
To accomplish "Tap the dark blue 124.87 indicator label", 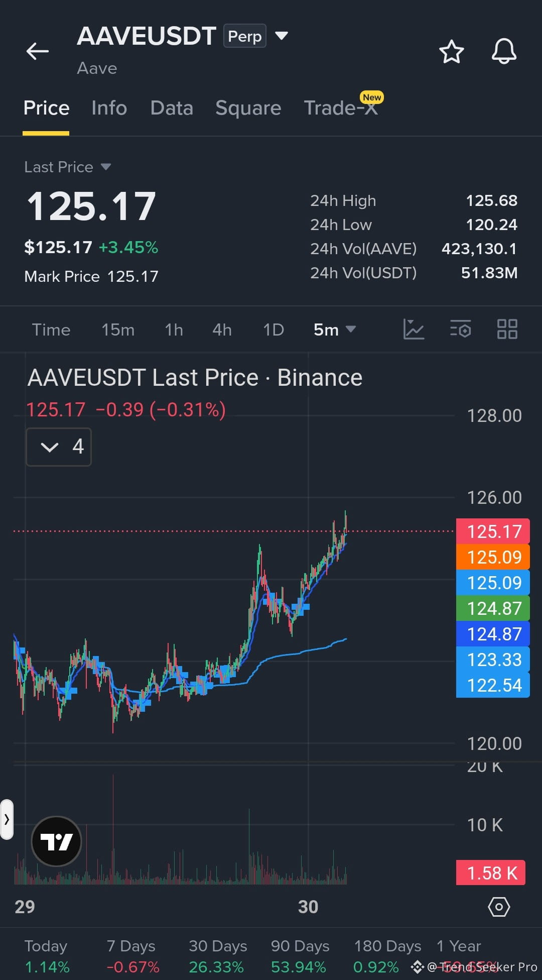I will pyautogui.click(x=493, y=633).
